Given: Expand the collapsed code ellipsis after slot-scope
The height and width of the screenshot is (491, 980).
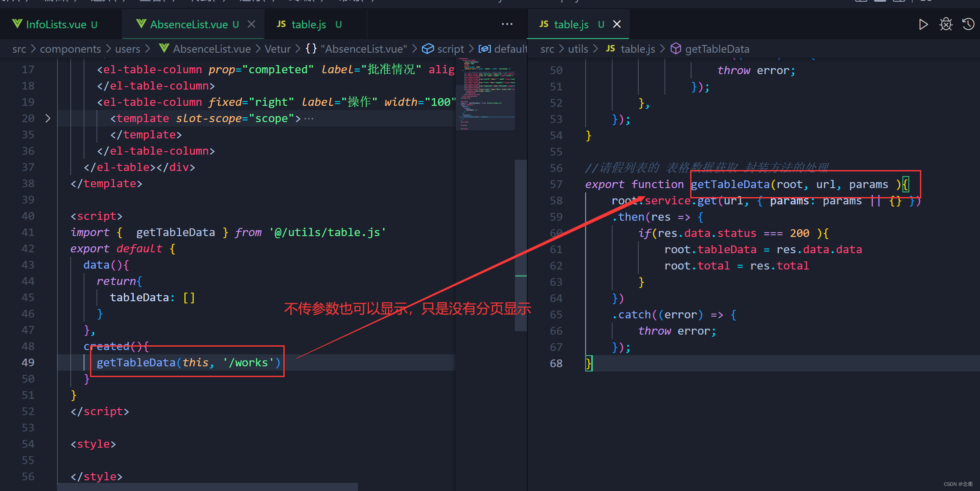Looking at the screenshot, I should pyautogui.click(x=309, y=119).
